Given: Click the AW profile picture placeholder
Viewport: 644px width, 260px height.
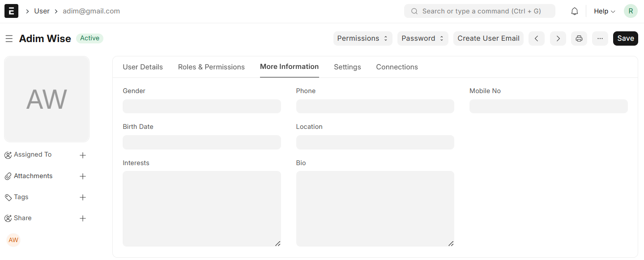Looking at the screenshot, I should pyautogui.click(x=47, y=99).
